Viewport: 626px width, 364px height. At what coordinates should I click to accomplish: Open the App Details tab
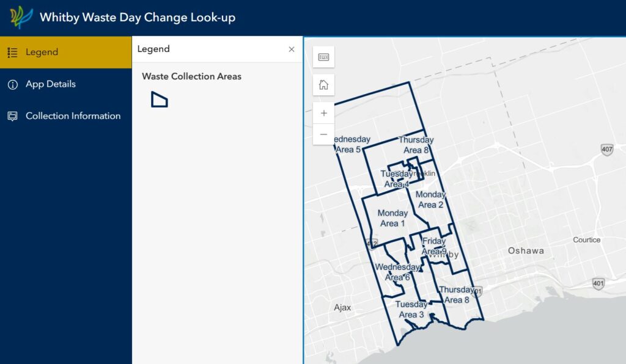coord(65,84)
